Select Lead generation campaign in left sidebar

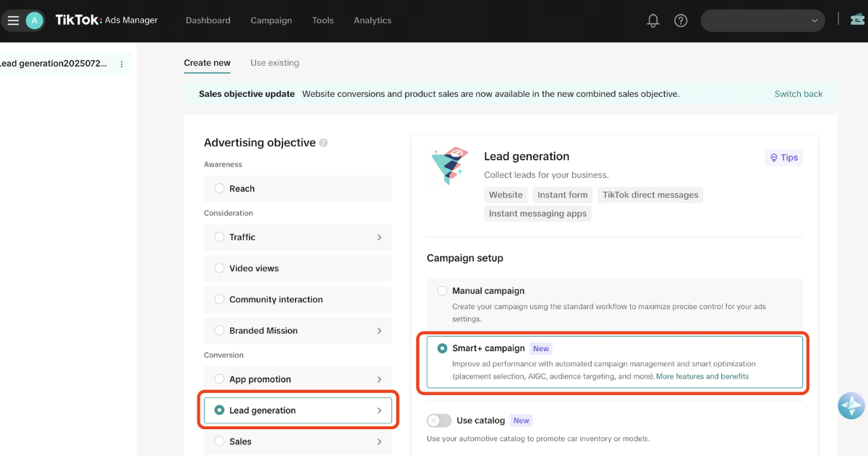click(x=54, y=64)
